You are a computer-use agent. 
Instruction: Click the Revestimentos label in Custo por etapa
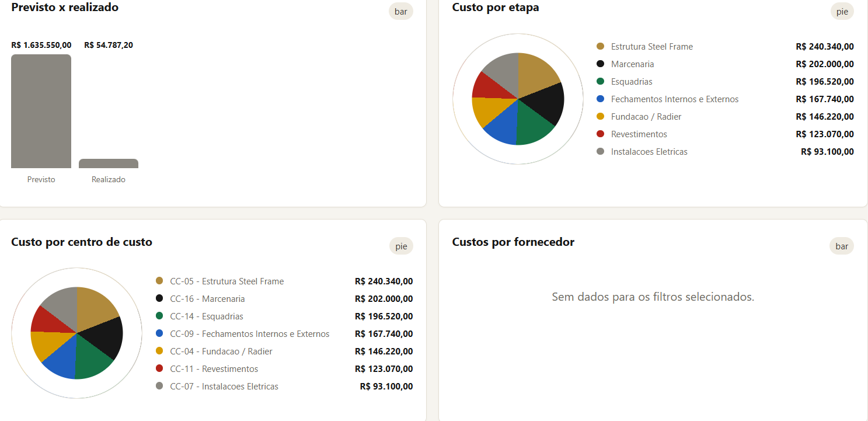[639, 134]
